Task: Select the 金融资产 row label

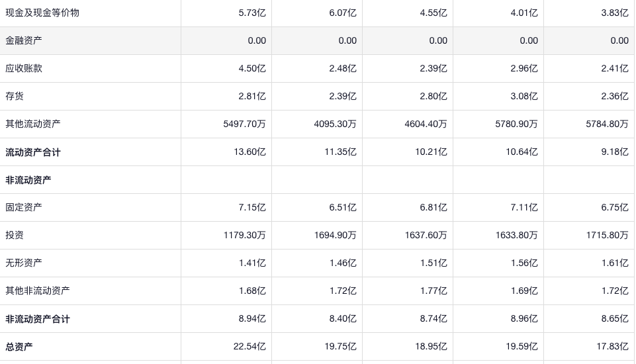Action: [24, 40]
